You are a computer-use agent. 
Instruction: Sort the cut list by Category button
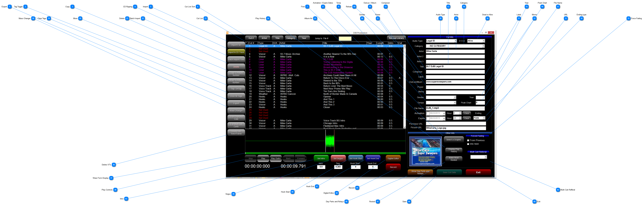coord(291,38)
